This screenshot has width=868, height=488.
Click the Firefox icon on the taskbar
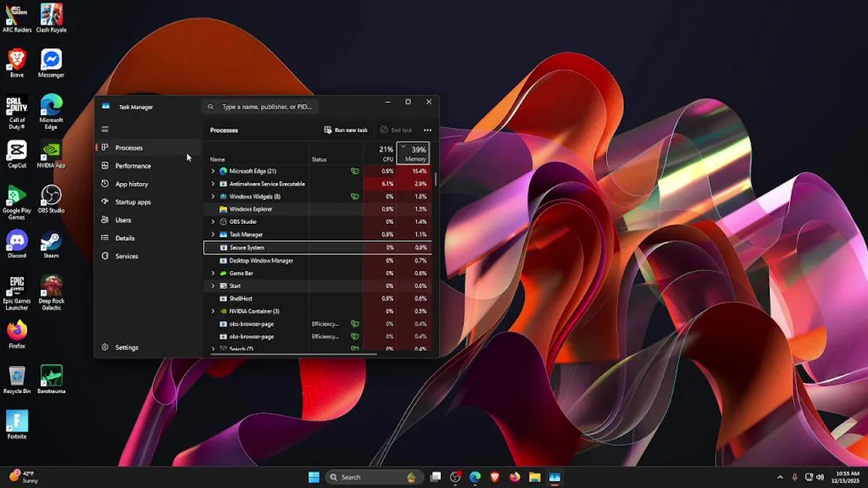point(515,477)
